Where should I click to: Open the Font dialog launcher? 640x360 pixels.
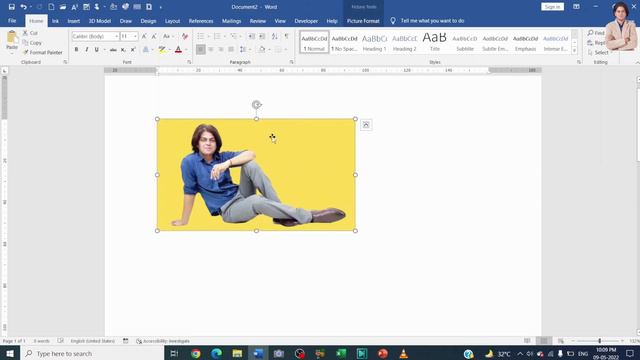[189, 62]
